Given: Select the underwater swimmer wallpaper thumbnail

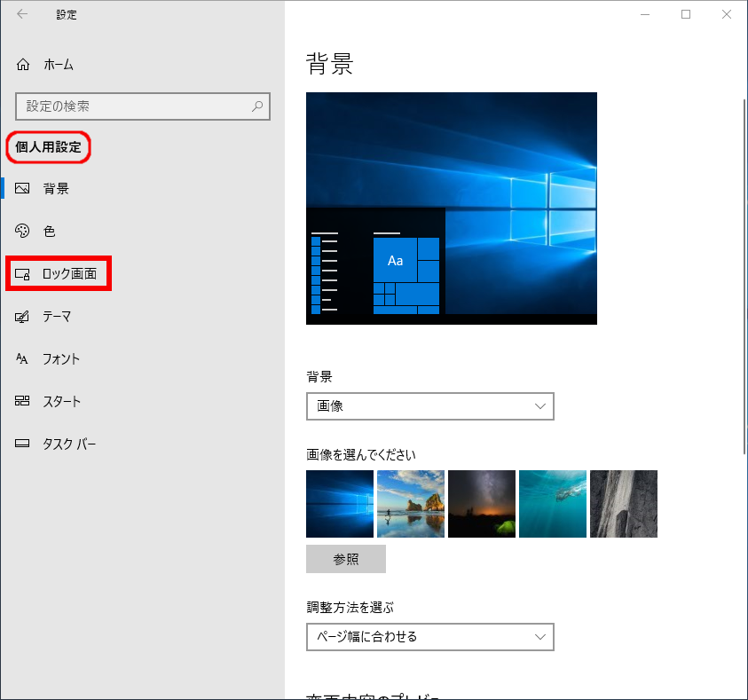Looking at the screenshot, I should point(553,504).
